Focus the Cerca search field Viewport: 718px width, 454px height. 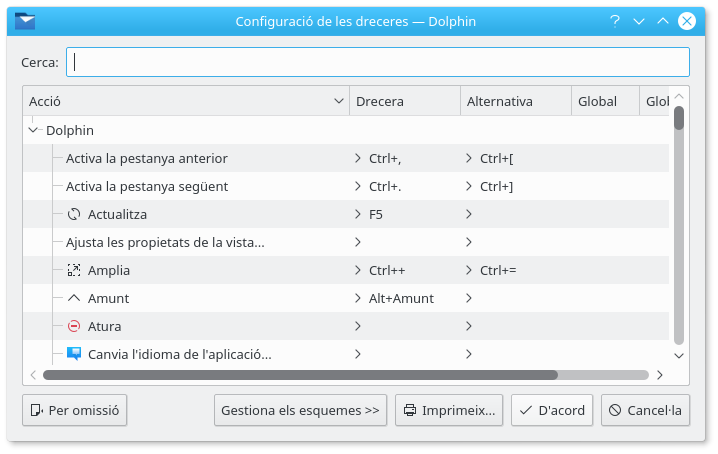[378, 62]
